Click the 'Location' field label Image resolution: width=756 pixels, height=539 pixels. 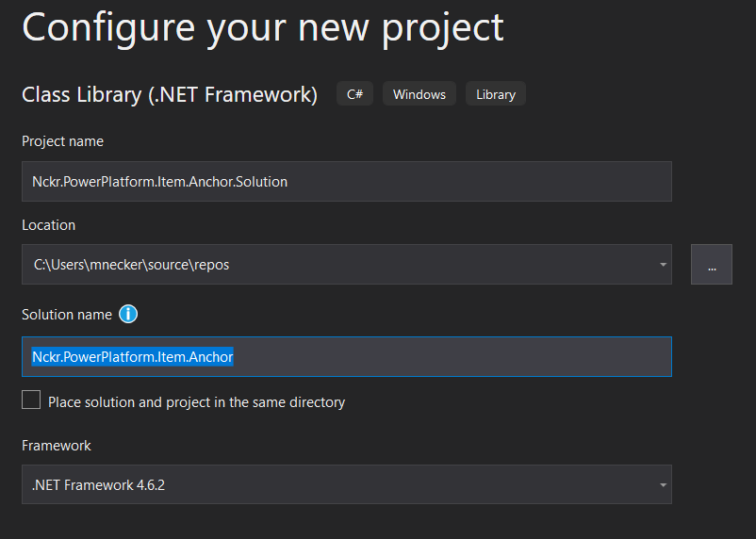click(x=49, y=225)
